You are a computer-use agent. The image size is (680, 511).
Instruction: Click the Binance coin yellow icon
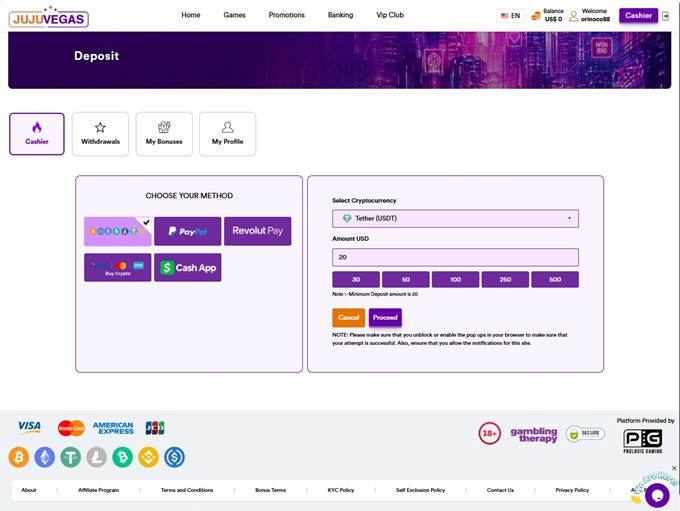[x=149, y=457]
